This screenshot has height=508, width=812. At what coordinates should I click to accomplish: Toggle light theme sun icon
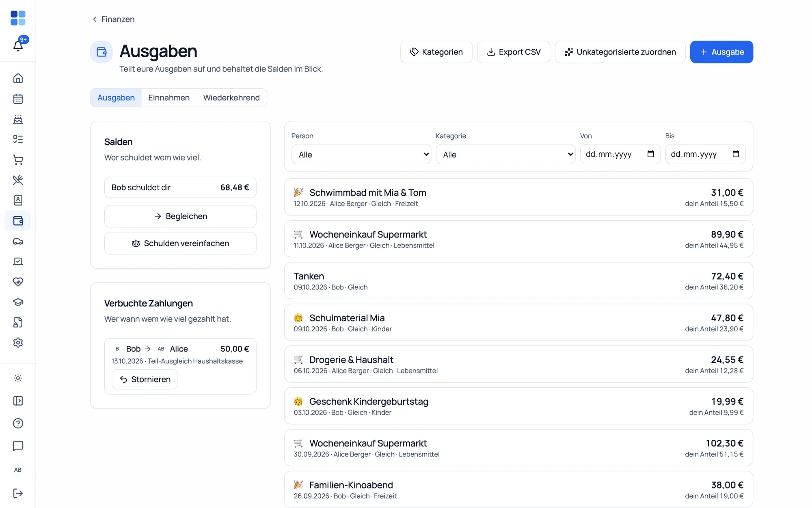click(18, 378)
